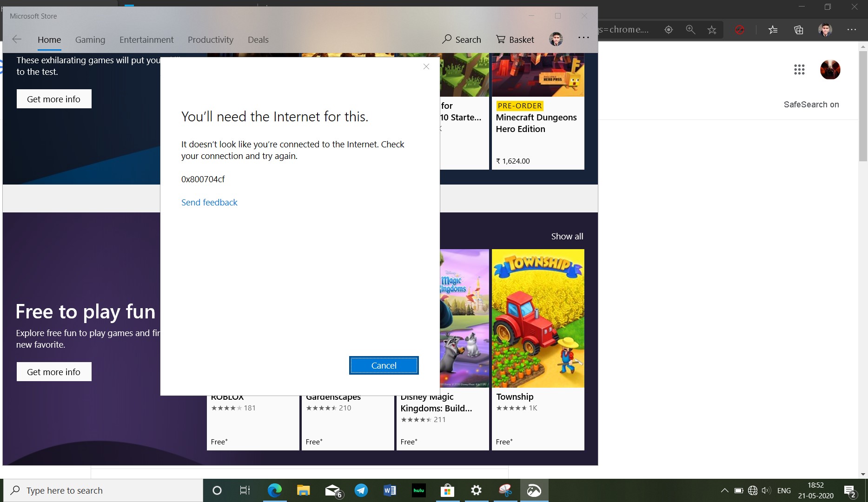Viewport: 868px width, 502px height.
Task: Open Minecraft Dungeons Hero Edition card
Action: pos(538,112)
